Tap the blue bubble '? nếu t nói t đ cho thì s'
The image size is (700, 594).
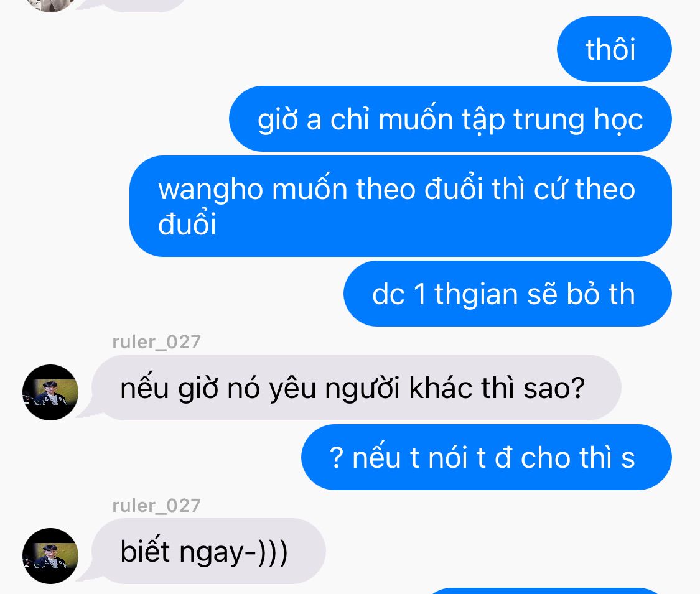click(487, 457)
